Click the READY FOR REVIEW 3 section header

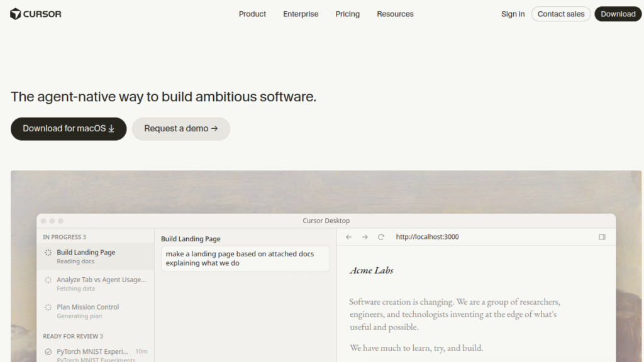coord(73,336)
